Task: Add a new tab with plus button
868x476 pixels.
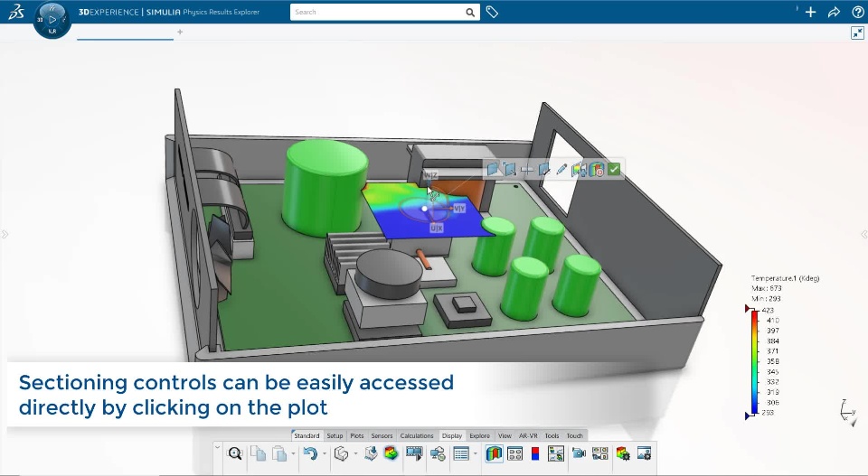Action: 180,33
